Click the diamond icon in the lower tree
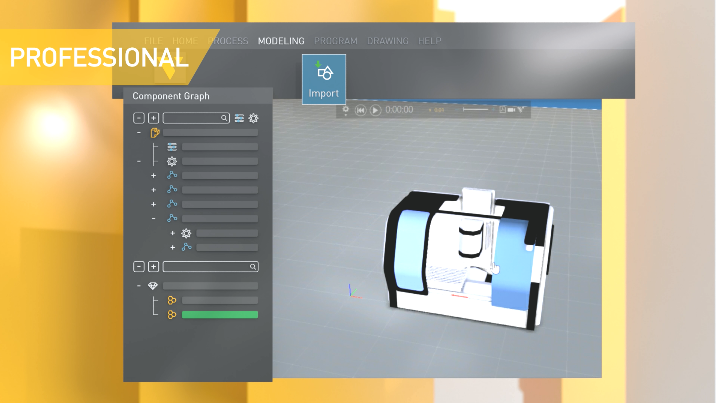Viewport: 717px width, 403px height. (x=153, y=286)
